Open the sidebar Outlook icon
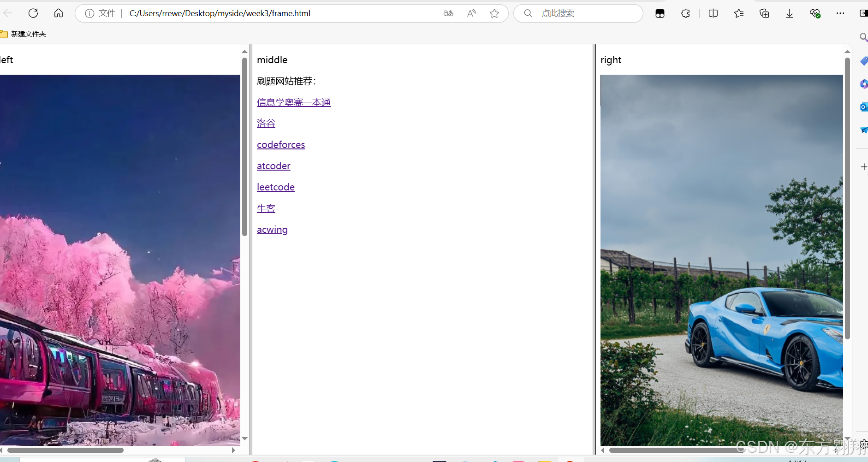 click(x=864, y=107)
